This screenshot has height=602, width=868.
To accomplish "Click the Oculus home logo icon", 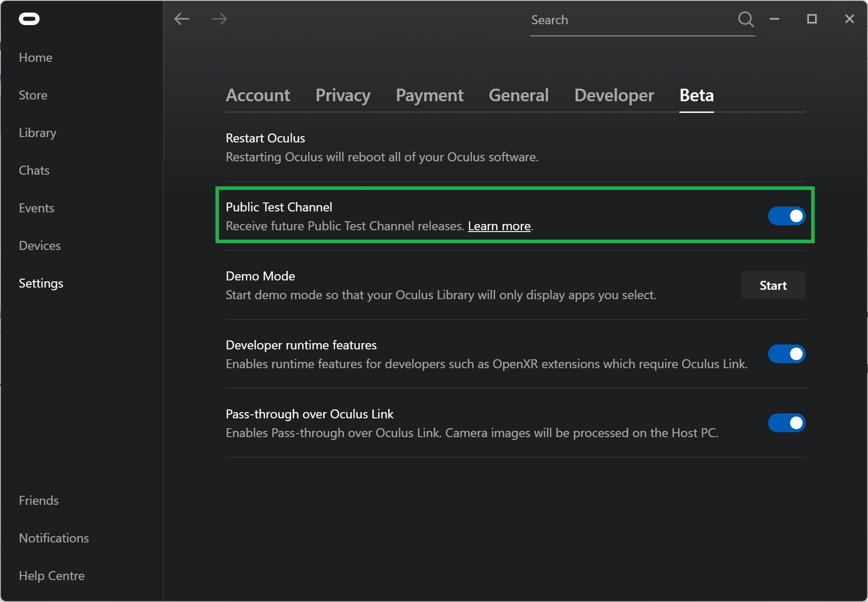I will coord(30,18).
